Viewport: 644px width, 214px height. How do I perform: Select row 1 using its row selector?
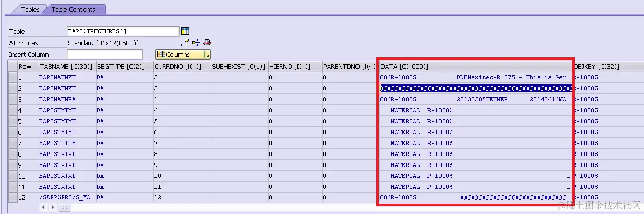[x=12, y=77]
